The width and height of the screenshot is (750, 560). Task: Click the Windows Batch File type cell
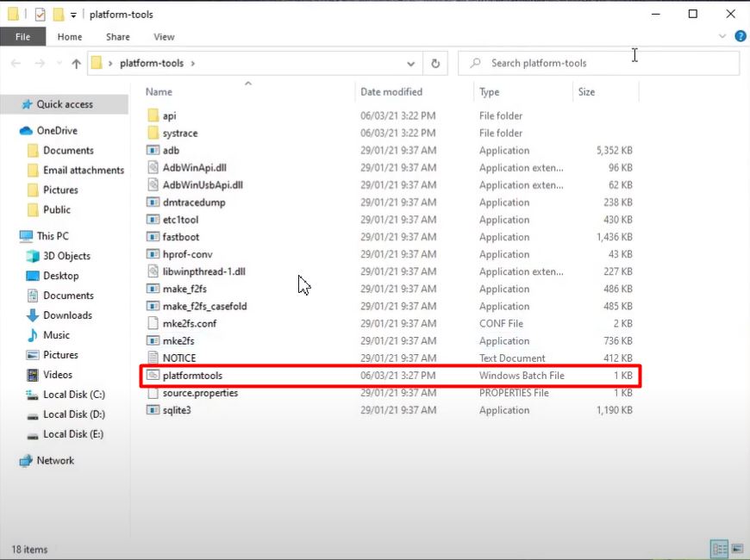(x=522, y=376)
